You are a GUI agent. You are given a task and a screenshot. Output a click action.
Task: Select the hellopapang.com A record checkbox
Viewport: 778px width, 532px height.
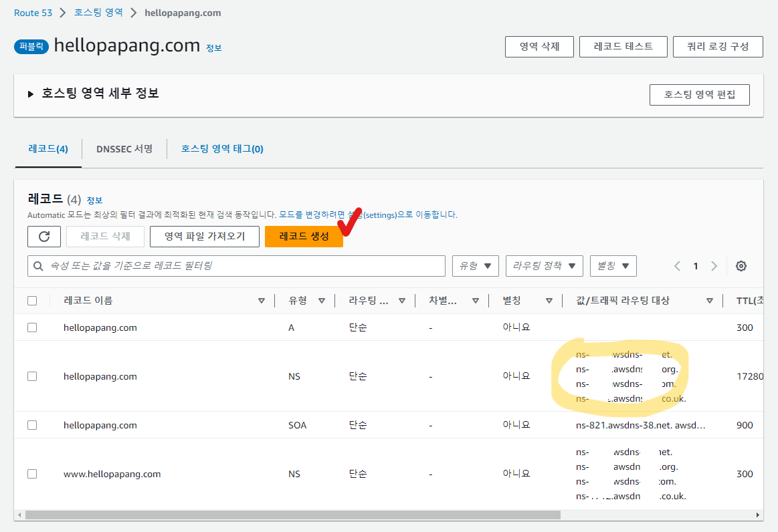tap(32, 327)
